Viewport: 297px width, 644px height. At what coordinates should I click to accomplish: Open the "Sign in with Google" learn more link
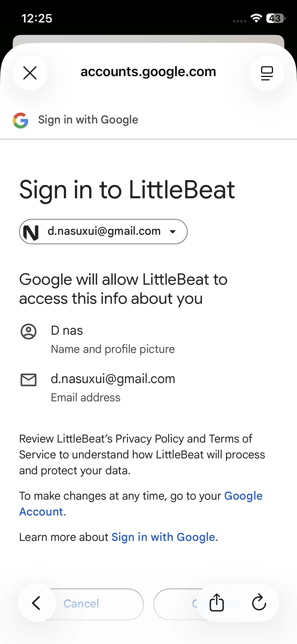tap(163, 537)
